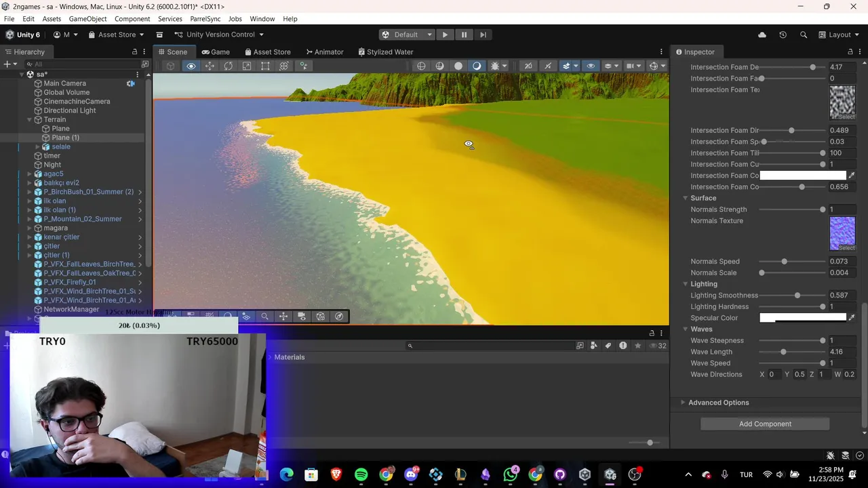
Task: Click the debug draw mode bug icon
Action: pyautogui.click(x=495, y=66)
